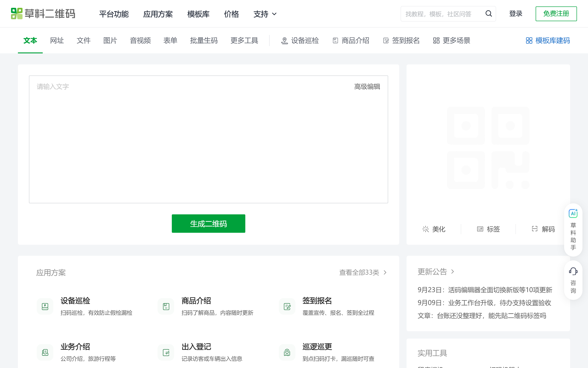The image size is (588, 368).
Task: Click the 设备巡检 card icon in 应用方案
Action: 45,306
